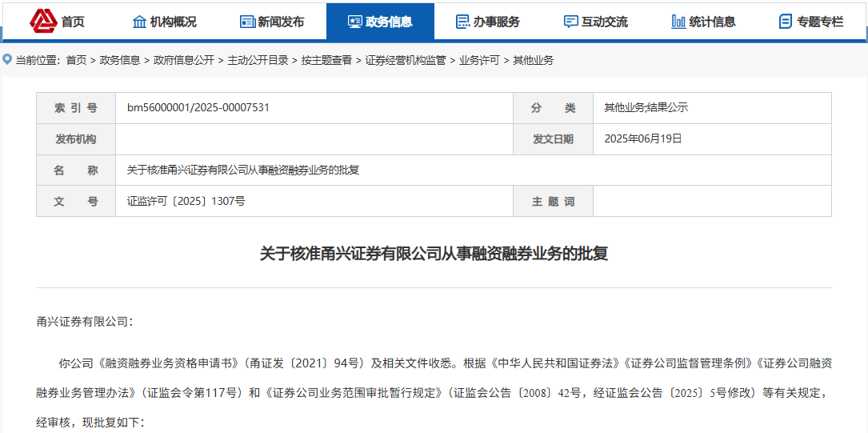Click the 主动公开目录 breadcrumb link
868x433 pixels.
pos(258,61)
